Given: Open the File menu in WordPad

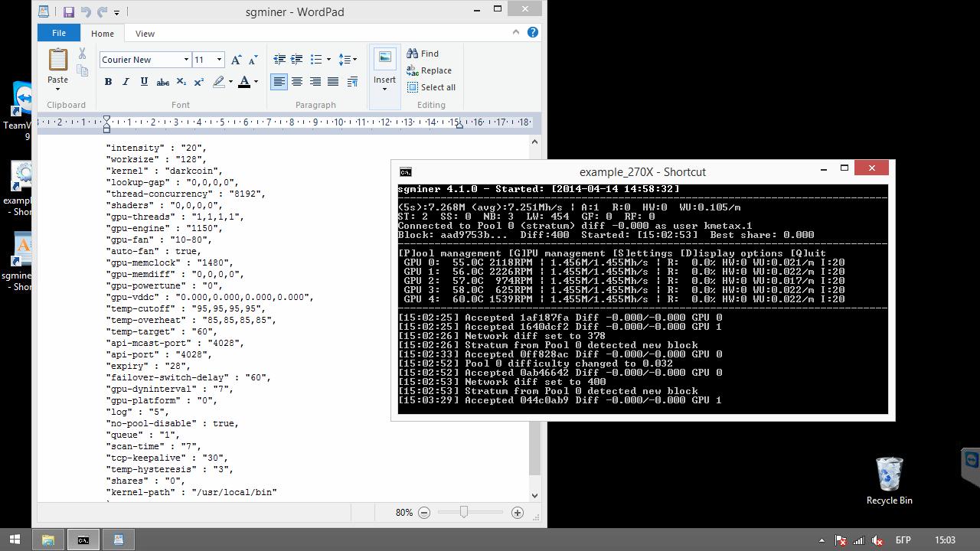Looking at the screenshot, I should tap(59, 33).
